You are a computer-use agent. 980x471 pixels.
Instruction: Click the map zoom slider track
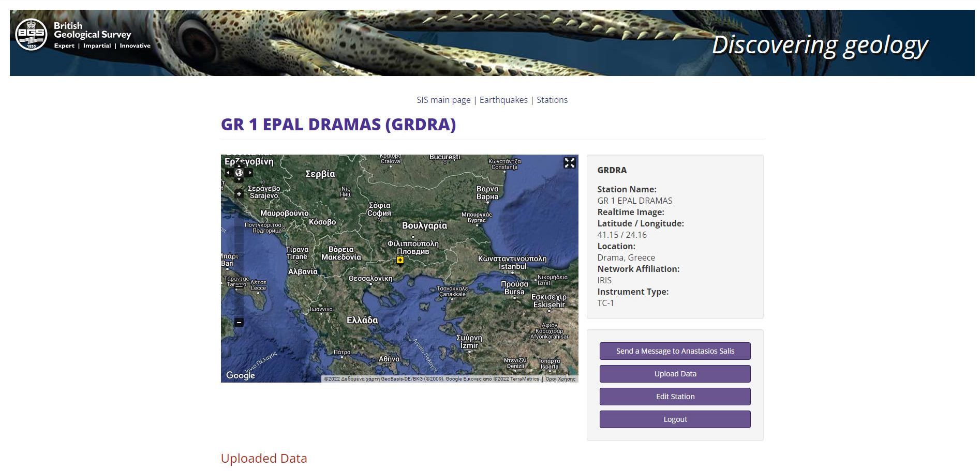239,259
